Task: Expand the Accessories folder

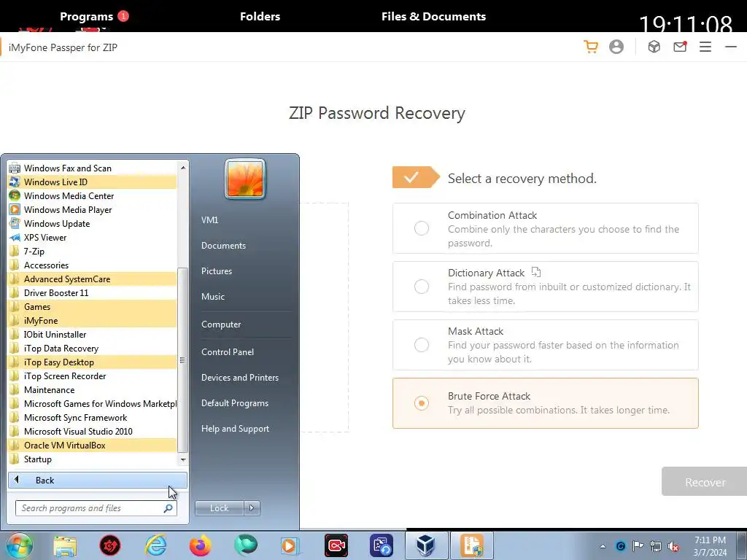Action: coord(93,265)
